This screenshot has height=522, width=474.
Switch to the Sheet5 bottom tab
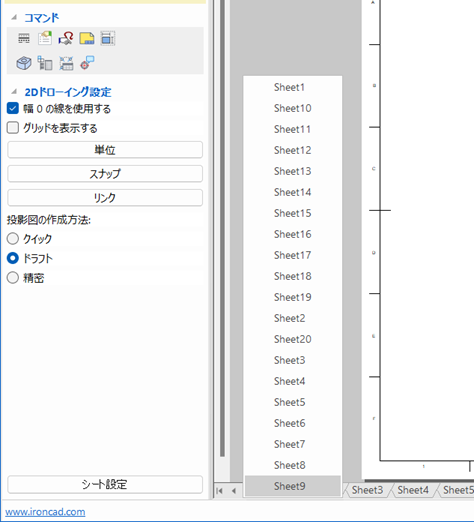458,490
